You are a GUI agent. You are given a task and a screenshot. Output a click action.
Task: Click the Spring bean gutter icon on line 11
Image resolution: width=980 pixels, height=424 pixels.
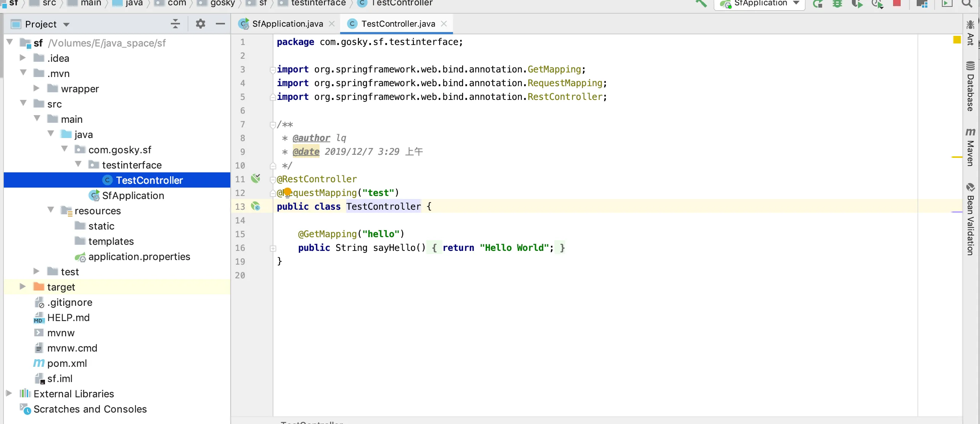(x=255, y=178)
